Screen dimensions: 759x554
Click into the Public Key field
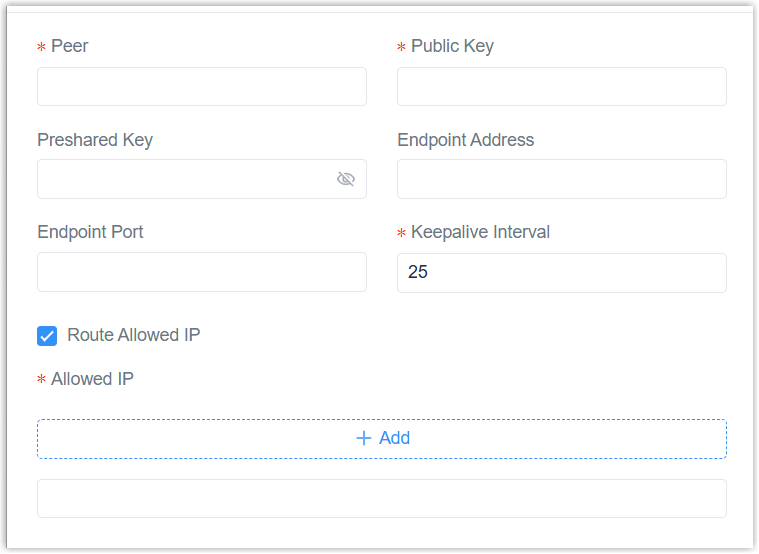pos(561,87)
